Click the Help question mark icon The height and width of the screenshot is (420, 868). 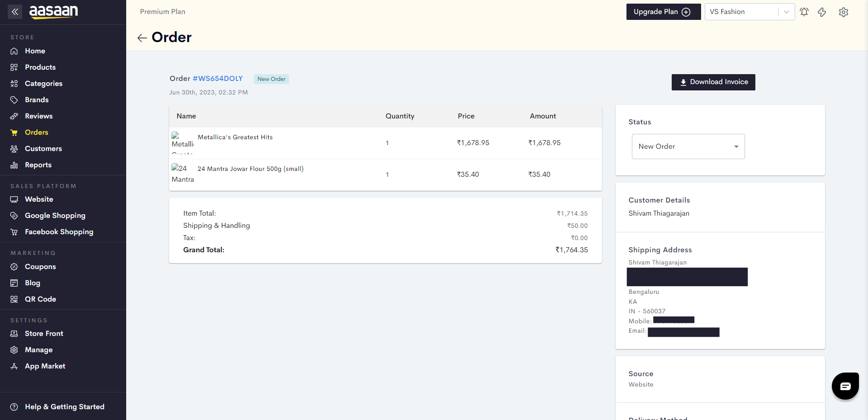(x=14, y=407)
